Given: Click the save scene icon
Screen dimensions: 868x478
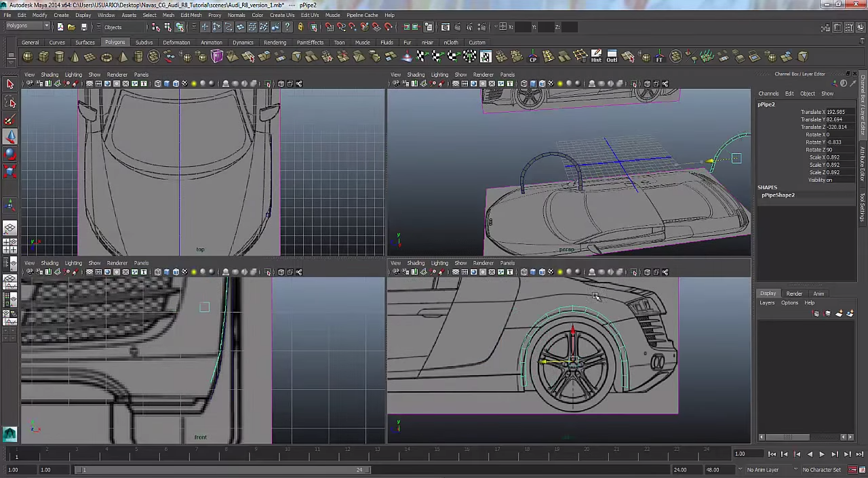Looking at the screenshot, I should pyautogui.click(x=84, y=27).
